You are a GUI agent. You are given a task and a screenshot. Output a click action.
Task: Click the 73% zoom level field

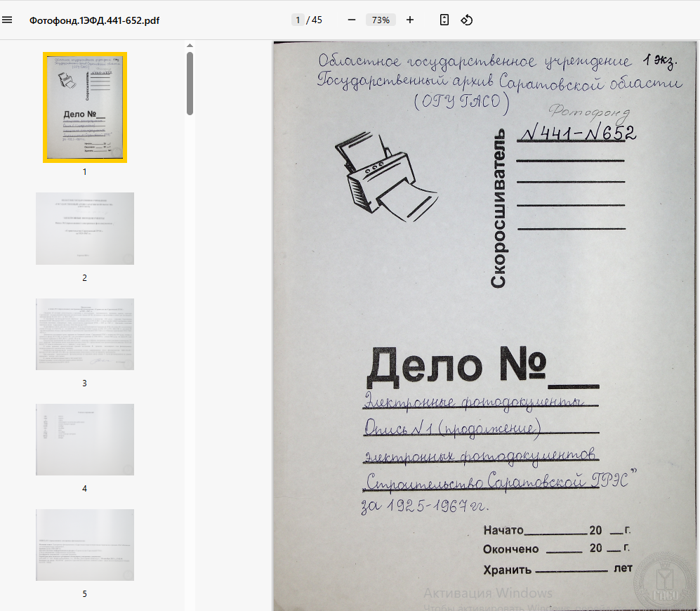(x=381, y=20)
